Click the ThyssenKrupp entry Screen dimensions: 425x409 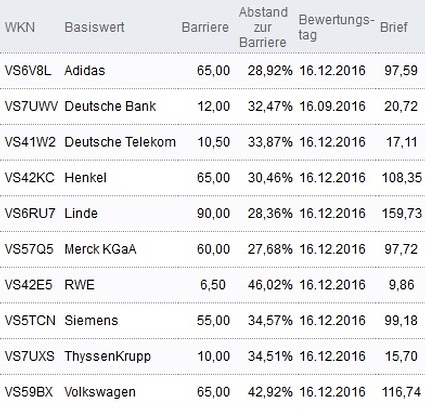(108, 356)
